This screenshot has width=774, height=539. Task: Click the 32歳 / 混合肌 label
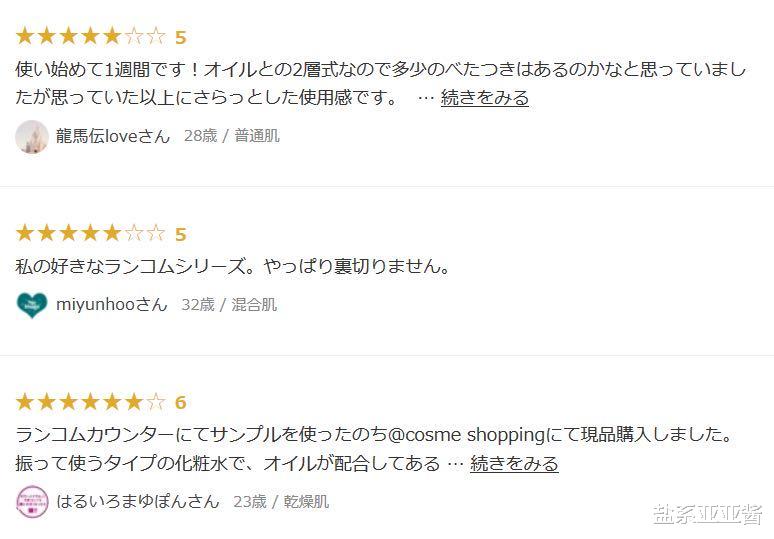click(x=229, y=305)
